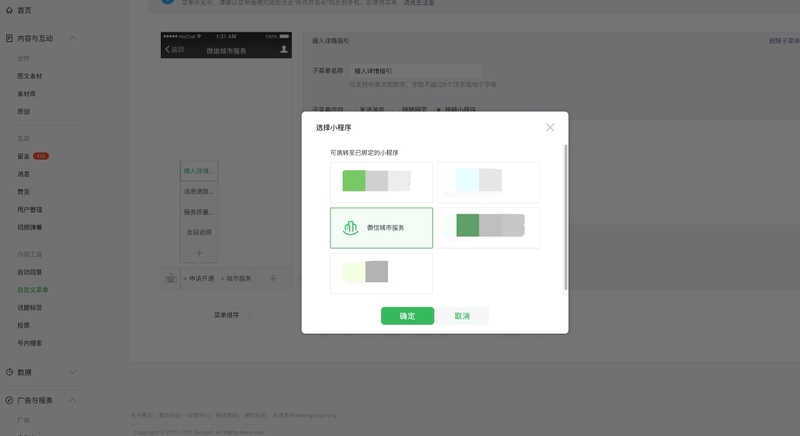Select the 服务质量... submenu in phone preview
800x436 pixels.
click(199, 212)
